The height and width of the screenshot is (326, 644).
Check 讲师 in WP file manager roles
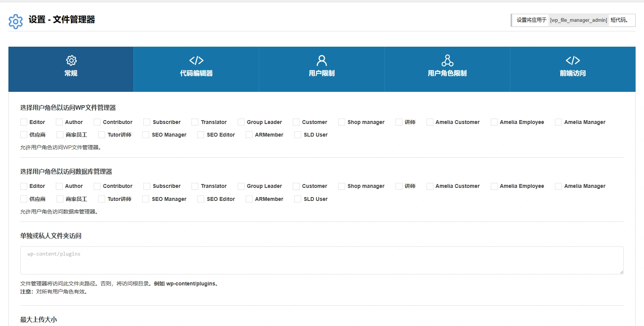(x=399, y=122)
